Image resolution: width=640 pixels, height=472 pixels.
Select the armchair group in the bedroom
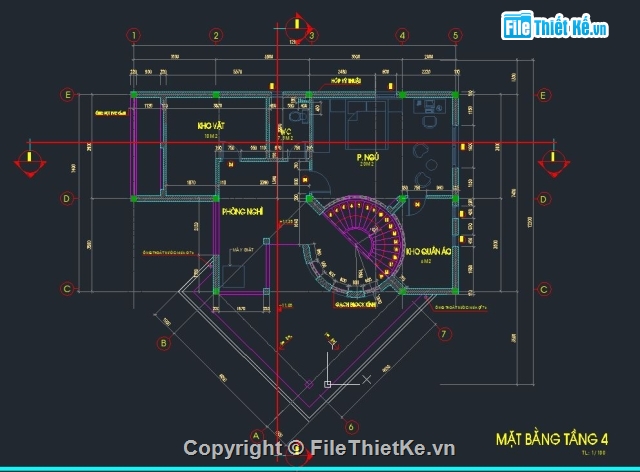coord(424,166)
